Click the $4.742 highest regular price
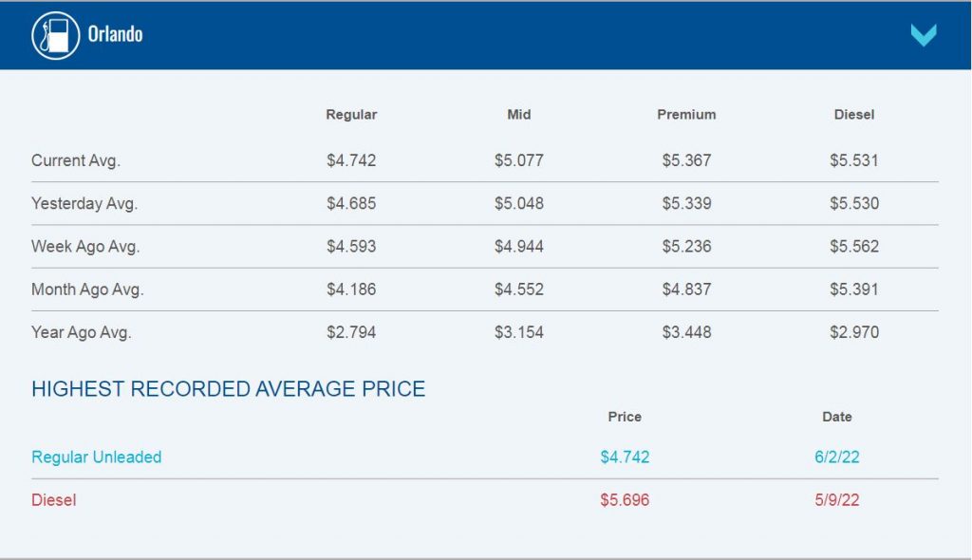The height and width of the screenshot is (560, 972). 625,457
